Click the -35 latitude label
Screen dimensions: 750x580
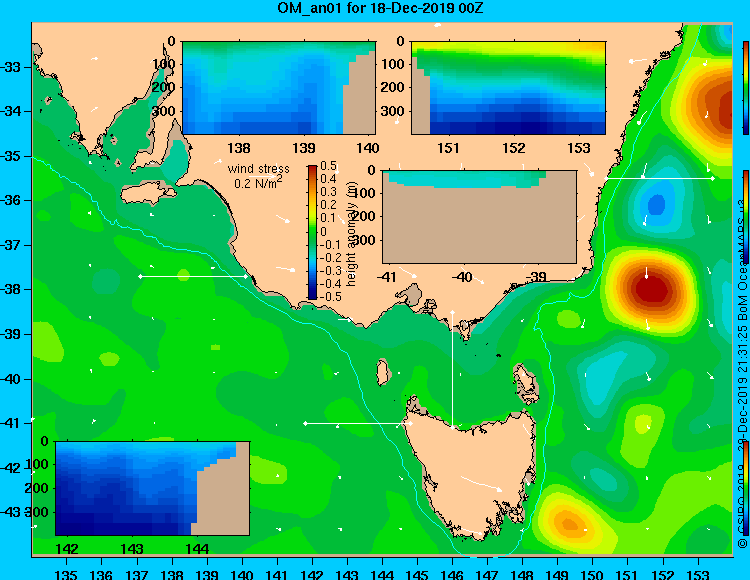[x=11, y=156]
